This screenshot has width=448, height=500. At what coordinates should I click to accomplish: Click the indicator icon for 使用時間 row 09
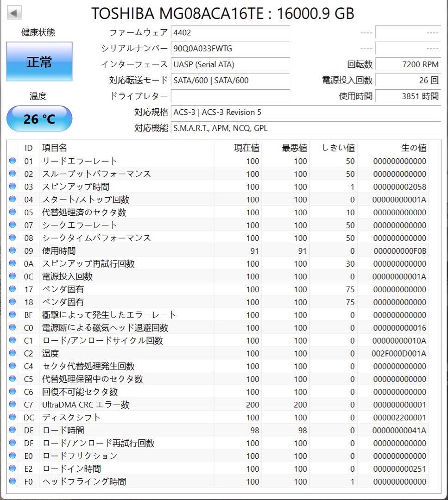(x=13, y=251)
